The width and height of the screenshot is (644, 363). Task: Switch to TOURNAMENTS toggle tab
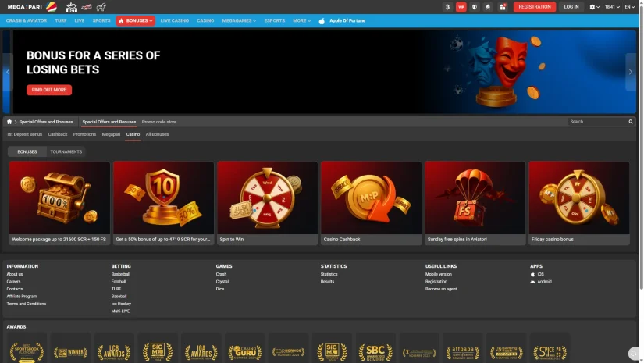click(66, 151)
